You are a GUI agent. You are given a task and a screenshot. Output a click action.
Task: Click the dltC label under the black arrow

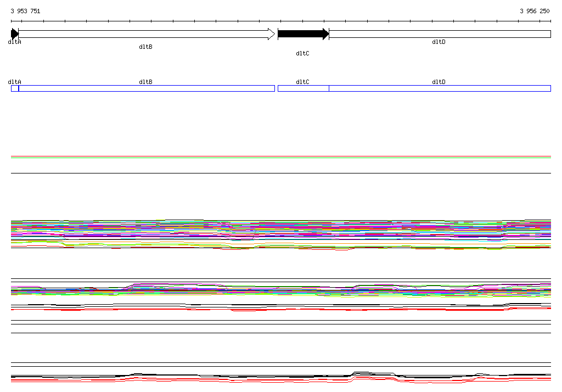[302, 53]
